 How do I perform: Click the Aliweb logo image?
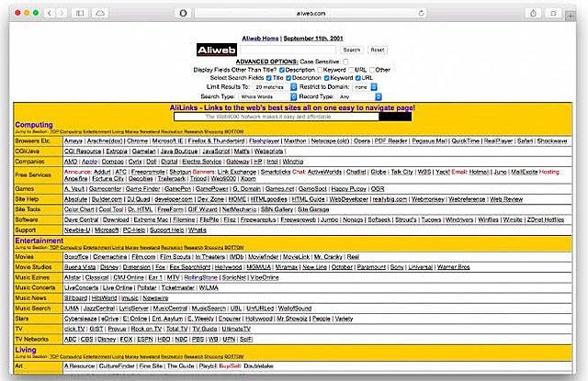pyautogui.click(x=217, y=50)
